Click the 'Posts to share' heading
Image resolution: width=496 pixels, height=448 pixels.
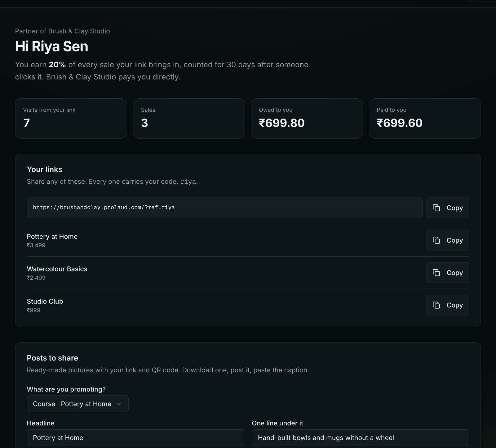point(52,358)
